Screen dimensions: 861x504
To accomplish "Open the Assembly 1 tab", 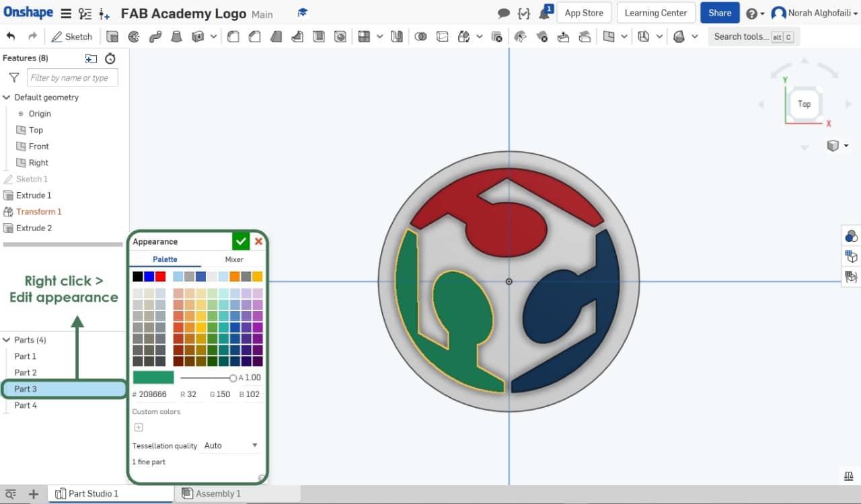I will click(237, 494).
